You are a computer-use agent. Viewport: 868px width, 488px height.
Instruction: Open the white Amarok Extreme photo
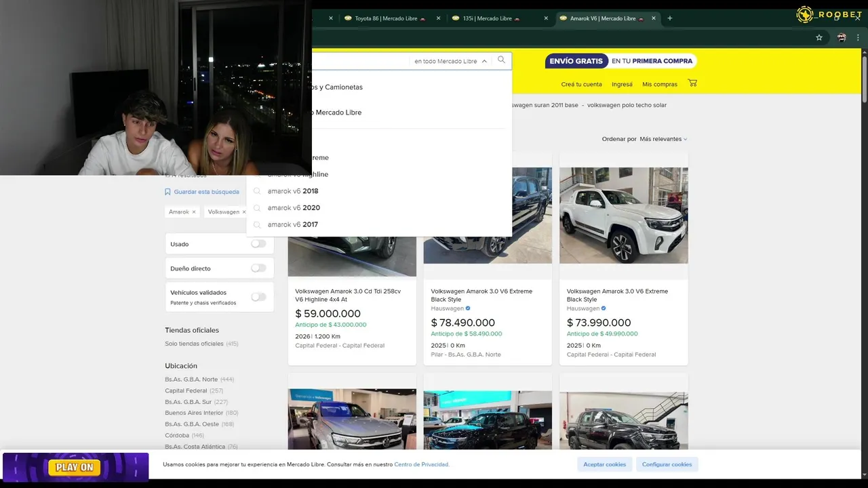pyautogui.click(x=623, y=216)
